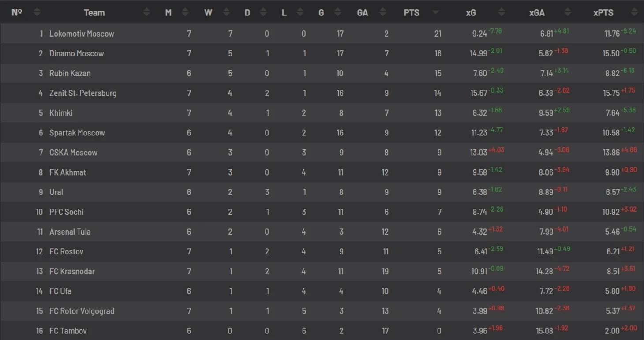Open FC Rotor Volgograd team link

pos(82,311)
